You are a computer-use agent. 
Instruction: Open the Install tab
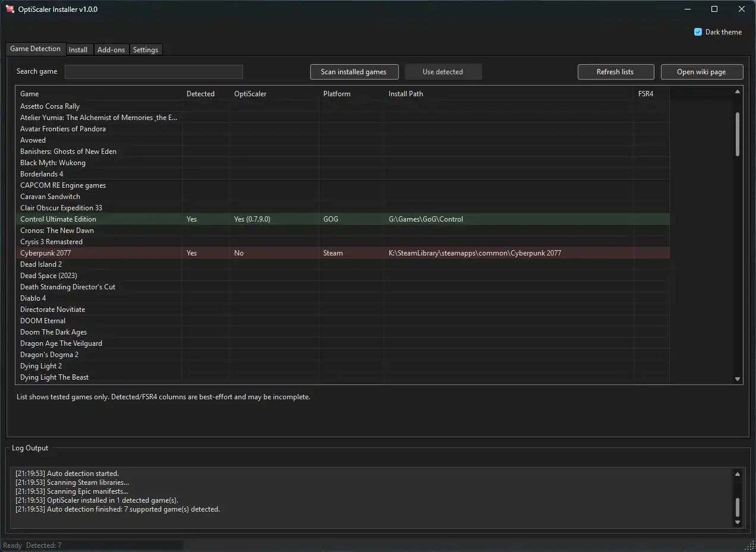[78, 50]
